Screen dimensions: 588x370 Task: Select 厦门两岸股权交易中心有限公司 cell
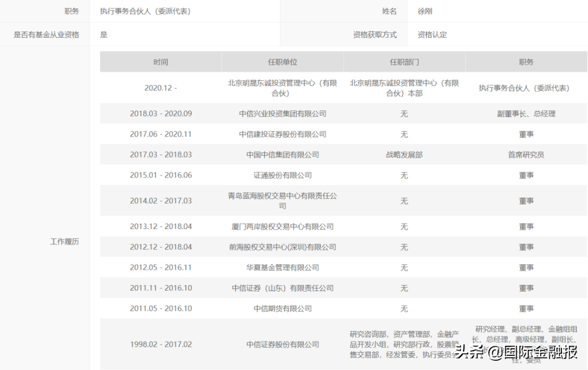pos(283,226)
